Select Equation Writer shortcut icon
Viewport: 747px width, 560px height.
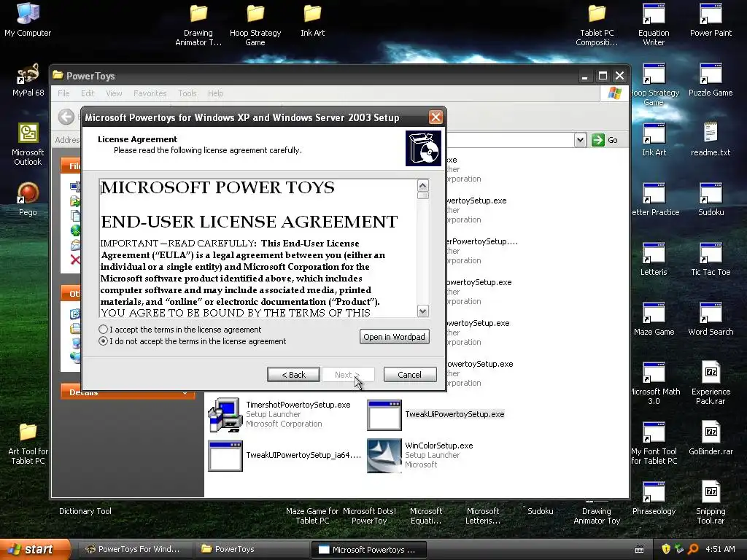(x=654, y=13)
